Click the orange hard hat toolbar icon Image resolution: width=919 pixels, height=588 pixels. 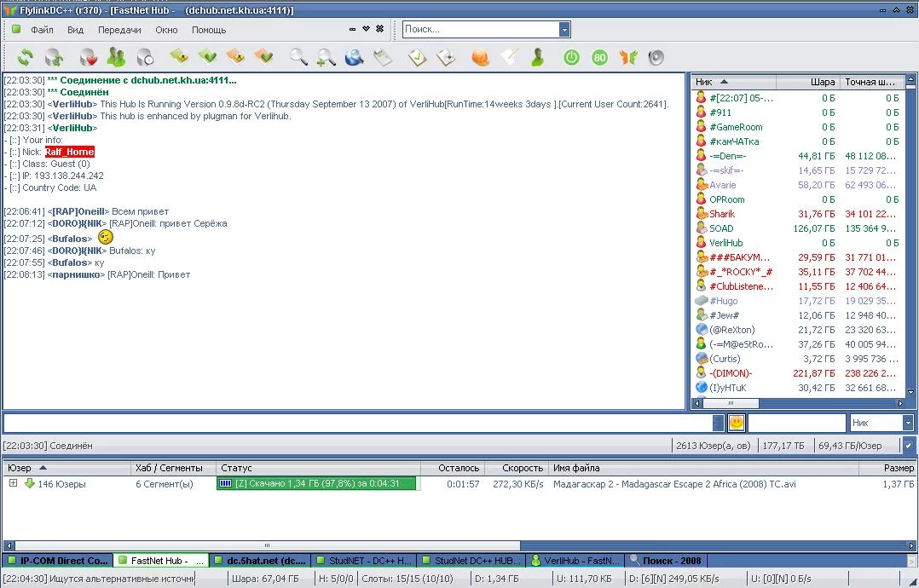[481, 57]
